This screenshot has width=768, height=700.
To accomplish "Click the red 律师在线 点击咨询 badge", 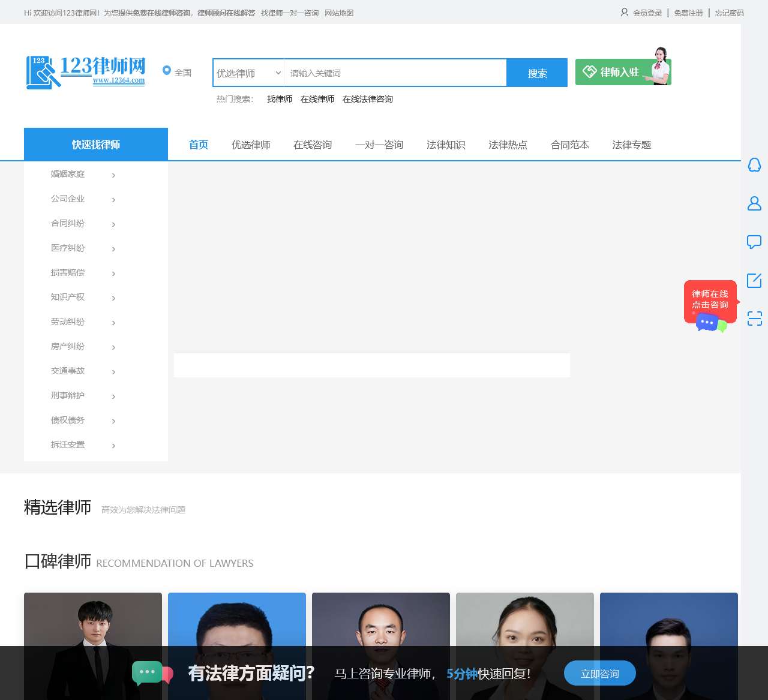I will click(710, 301).
